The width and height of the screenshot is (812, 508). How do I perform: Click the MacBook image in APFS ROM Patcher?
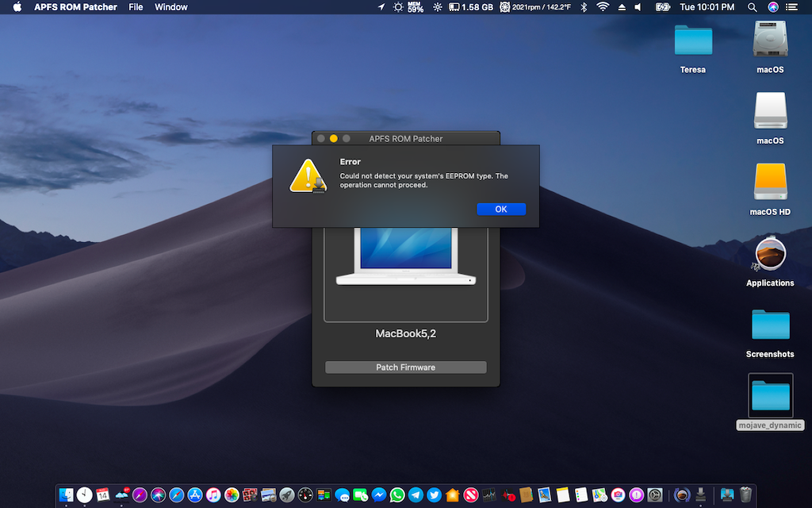click(x=405, y=256)
